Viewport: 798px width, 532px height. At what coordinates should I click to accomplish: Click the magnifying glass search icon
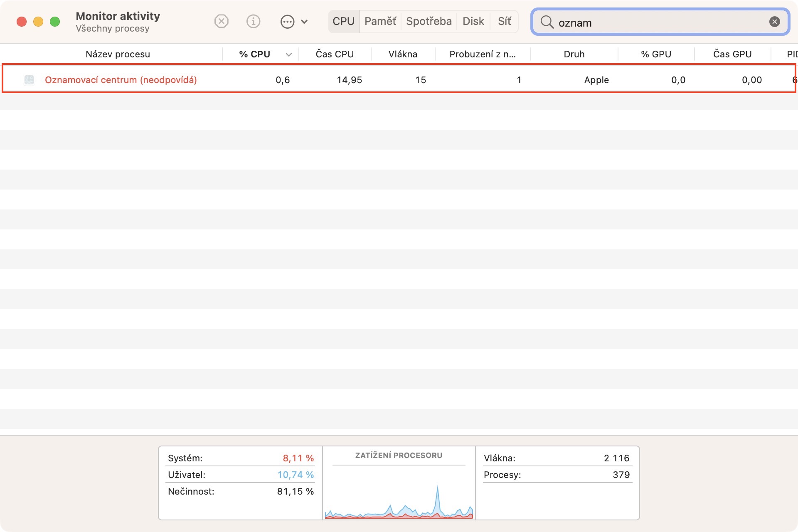click(x=547, y=22)
